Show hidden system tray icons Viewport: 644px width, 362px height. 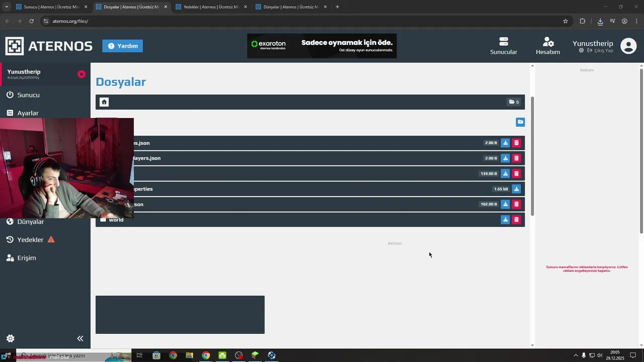click(576, 355)
